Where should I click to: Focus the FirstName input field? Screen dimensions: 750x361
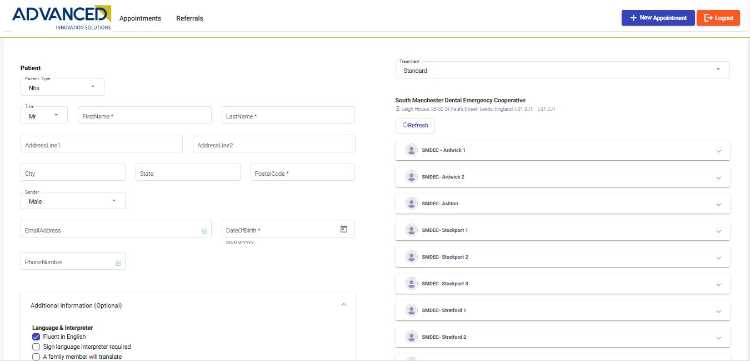(x=145, y=116)
